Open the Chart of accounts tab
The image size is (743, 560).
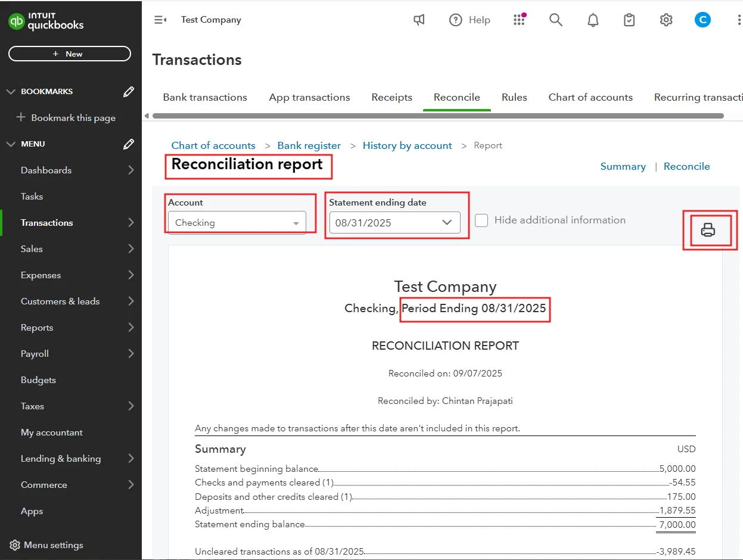[x=590, y=97]
